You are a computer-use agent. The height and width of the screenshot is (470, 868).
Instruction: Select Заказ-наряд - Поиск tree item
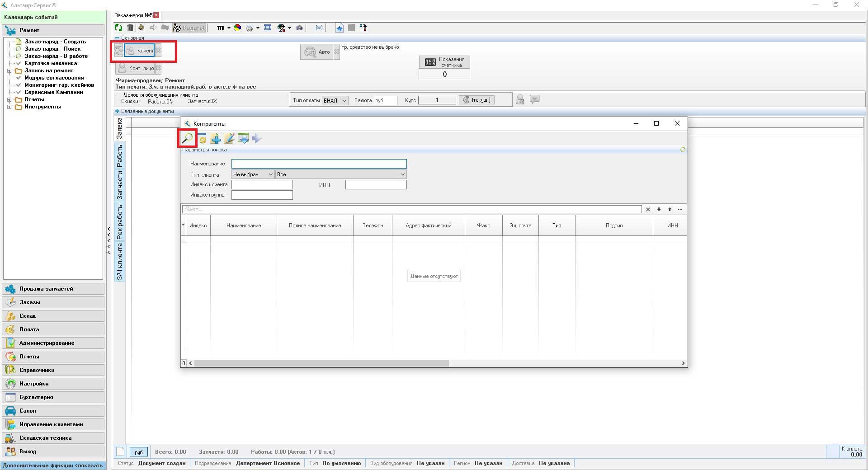(x=52, y=49)
